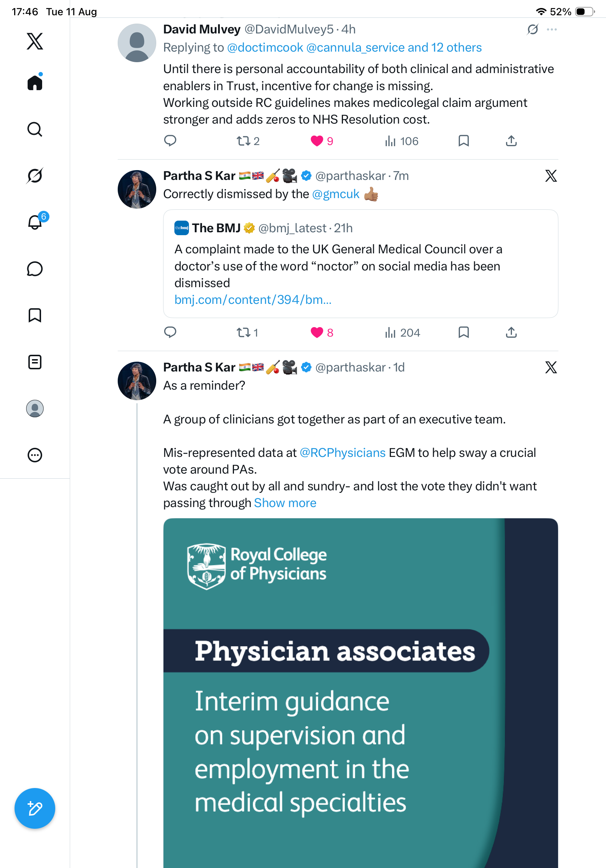Open More options circle in sidebar
This screenshot has width=606, height=868.
point(35,455)
